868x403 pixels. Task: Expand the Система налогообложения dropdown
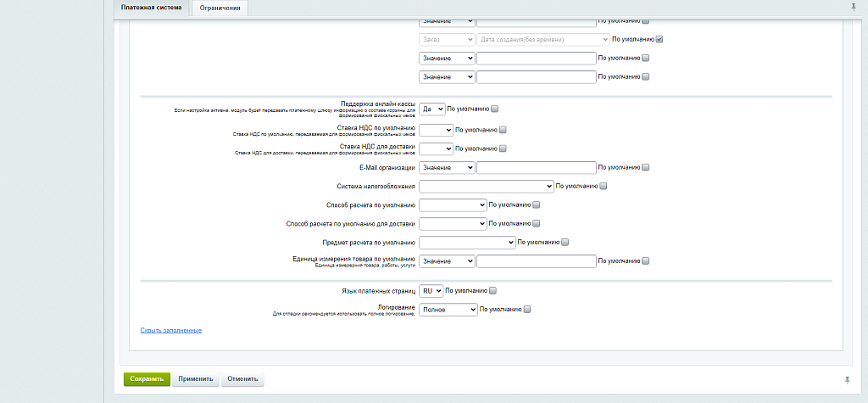coord(486,186)
